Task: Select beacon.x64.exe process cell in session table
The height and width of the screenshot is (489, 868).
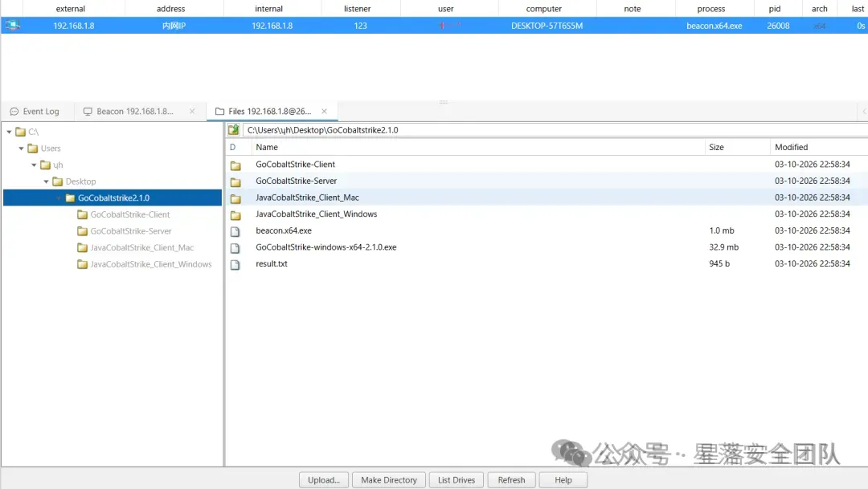Action: click(714, 26)
